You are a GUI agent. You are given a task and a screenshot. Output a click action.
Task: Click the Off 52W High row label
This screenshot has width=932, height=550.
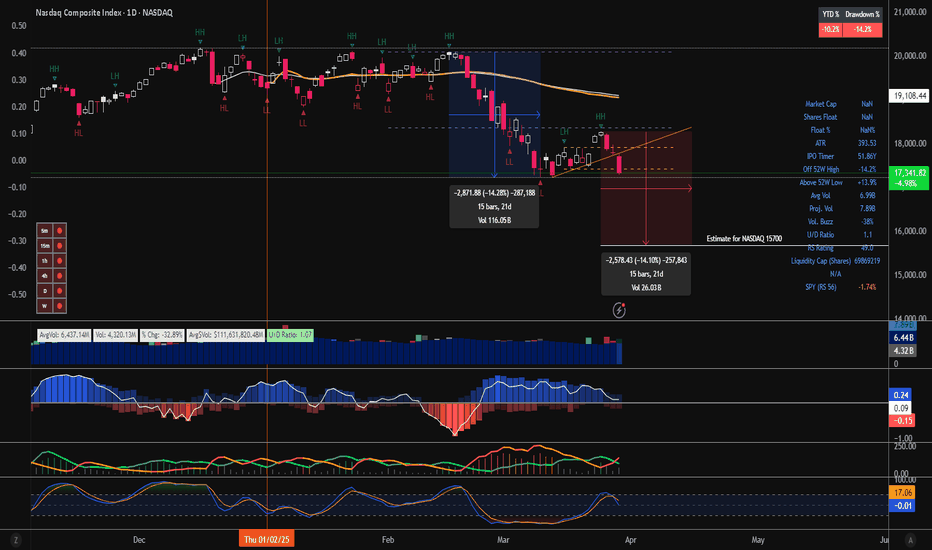click(x=821, y=169)
